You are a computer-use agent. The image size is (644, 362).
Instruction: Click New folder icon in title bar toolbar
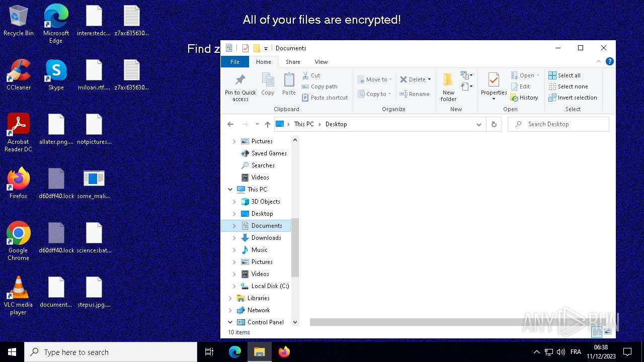(256, 48)
